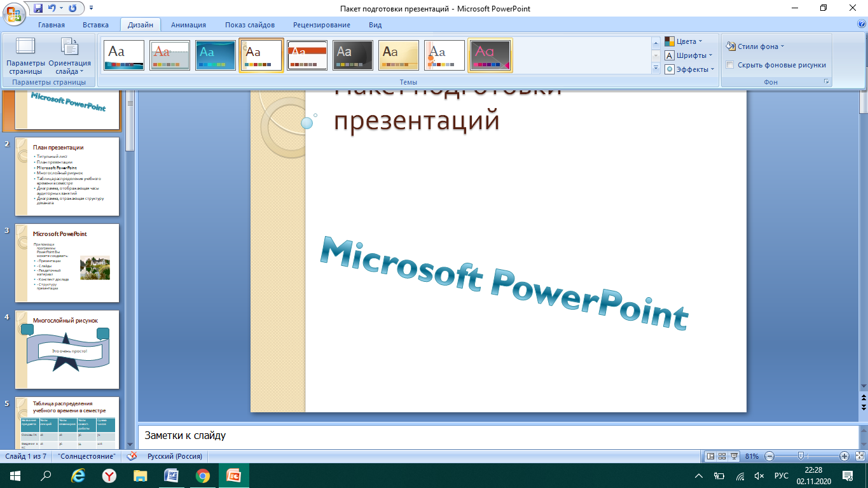Screen dimensions: 868x488
Task: Apply the black theme with pink Aa
Action: (490, 55)
